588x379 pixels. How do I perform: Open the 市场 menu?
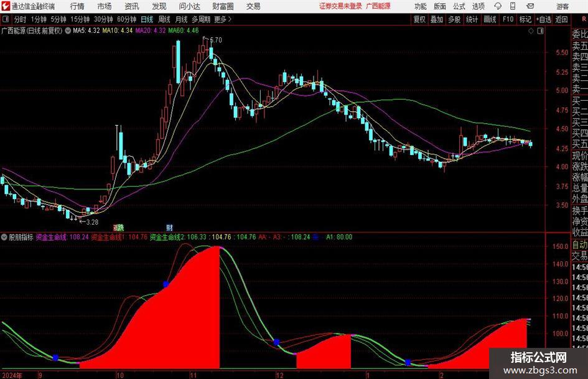click(x=105, y=6)
